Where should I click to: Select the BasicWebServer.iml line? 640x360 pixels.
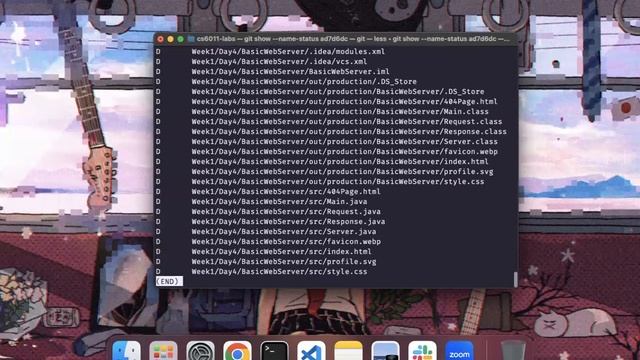[290, 71]
